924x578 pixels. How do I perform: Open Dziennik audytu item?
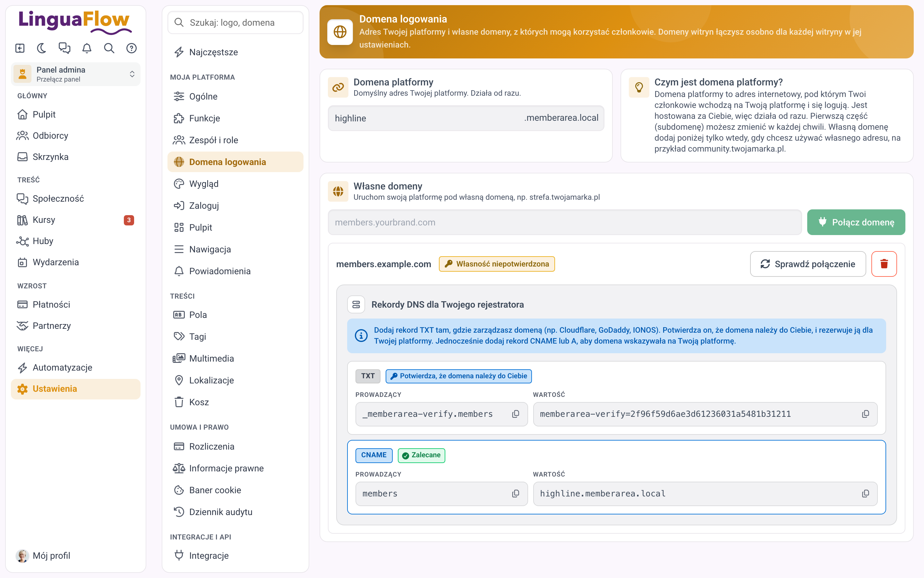[x=235, y=512]
